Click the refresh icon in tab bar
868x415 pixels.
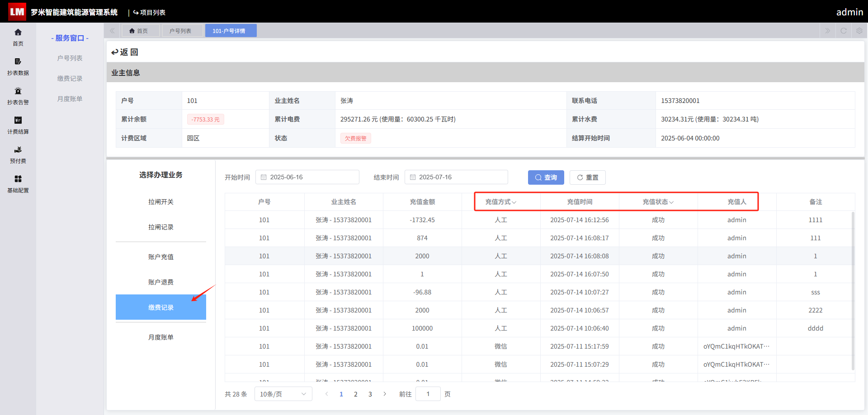pyautogui.click(x=844, y=31)
